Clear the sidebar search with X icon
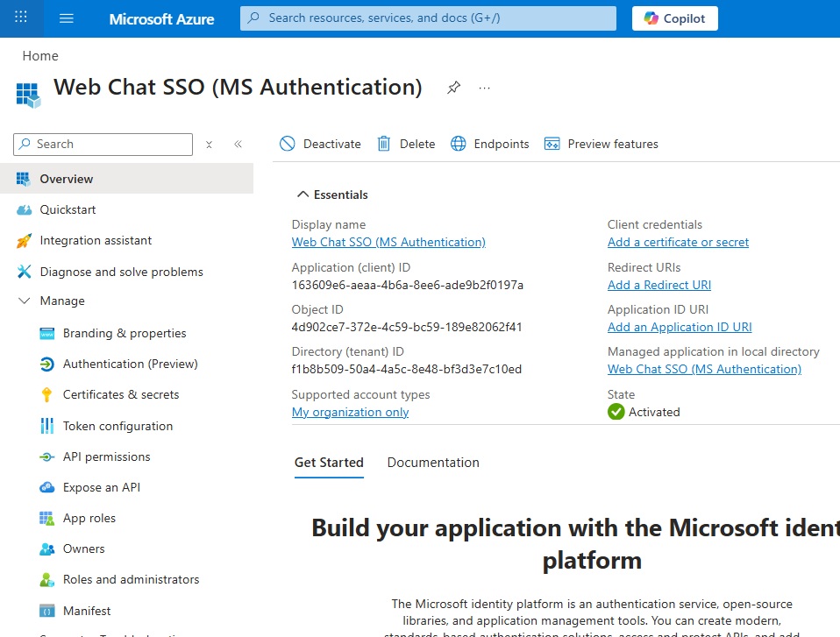 point(209,145)
